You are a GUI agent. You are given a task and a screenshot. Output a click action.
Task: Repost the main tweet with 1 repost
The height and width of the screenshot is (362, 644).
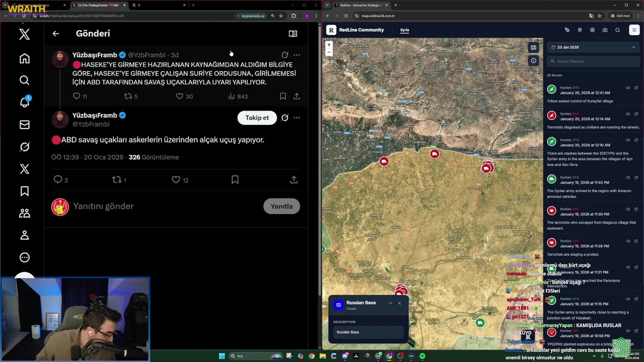pos(117,179)
